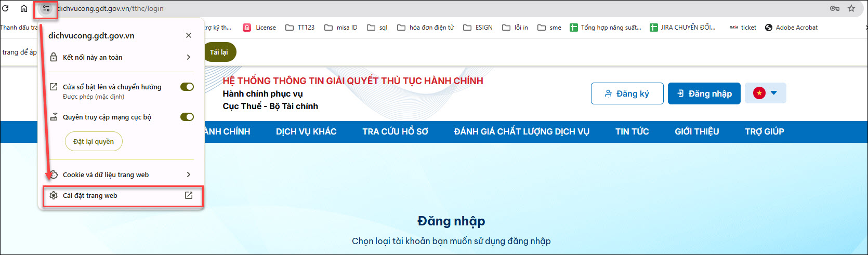Expand the connection is secure details
The image size is (868, 255).
(x=121, y=57)
